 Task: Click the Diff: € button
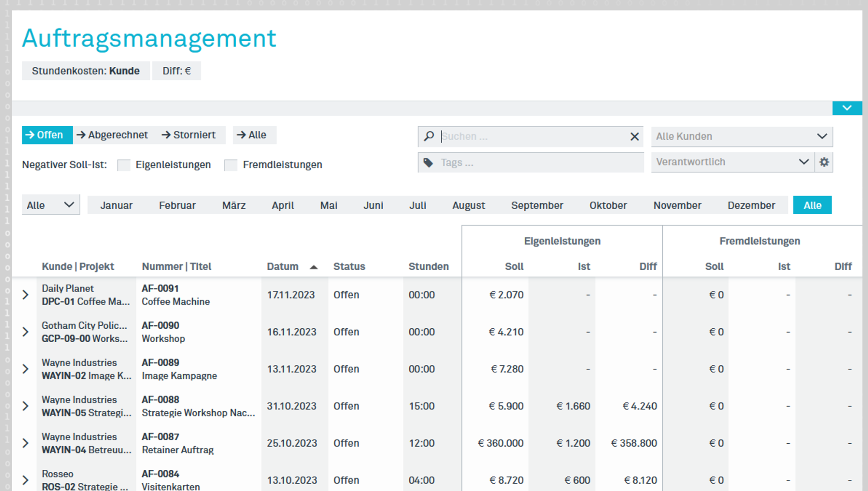(x=177, y=71)
